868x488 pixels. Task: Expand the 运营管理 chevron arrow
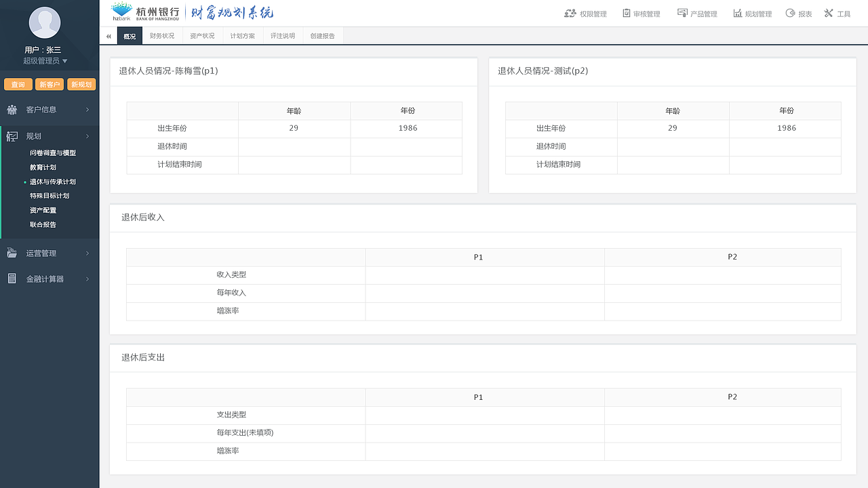tap(87, 253)
